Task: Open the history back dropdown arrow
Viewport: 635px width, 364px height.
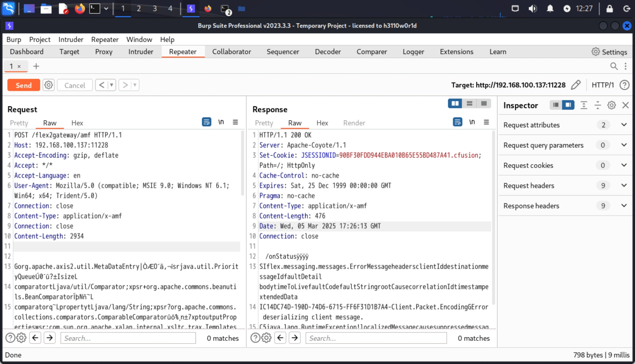Action: (x=111, y=85)
